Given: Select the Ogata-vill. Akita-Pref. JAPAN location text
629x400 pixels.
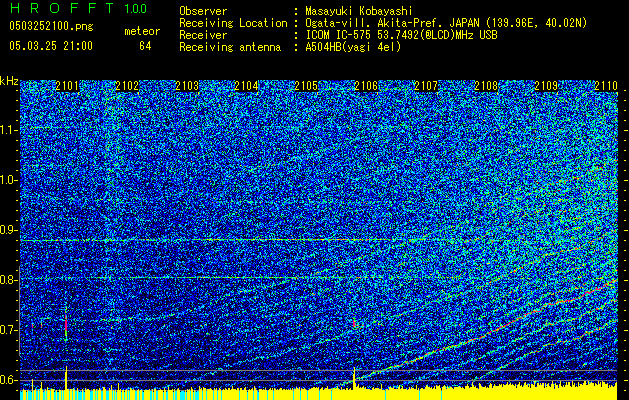Looking at the screenshot, I should tap(446, 23).
